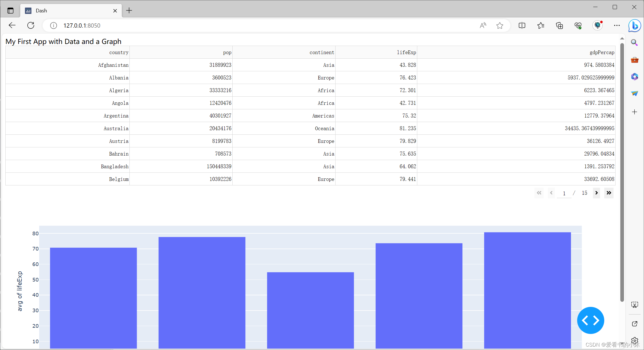Add this page to favorites star
Image resolution: width=644 pixels, height=350 pixels.
click(500, 26)
